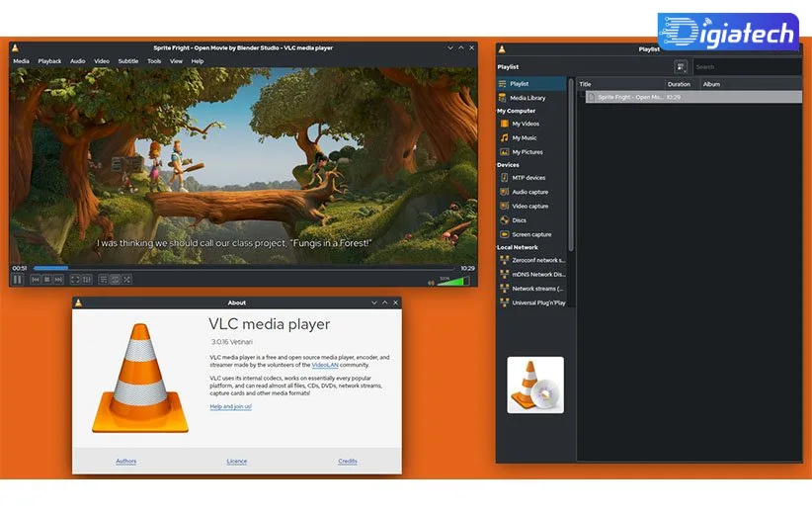Select Network streams item
The image size is (812, 516).
531,289
